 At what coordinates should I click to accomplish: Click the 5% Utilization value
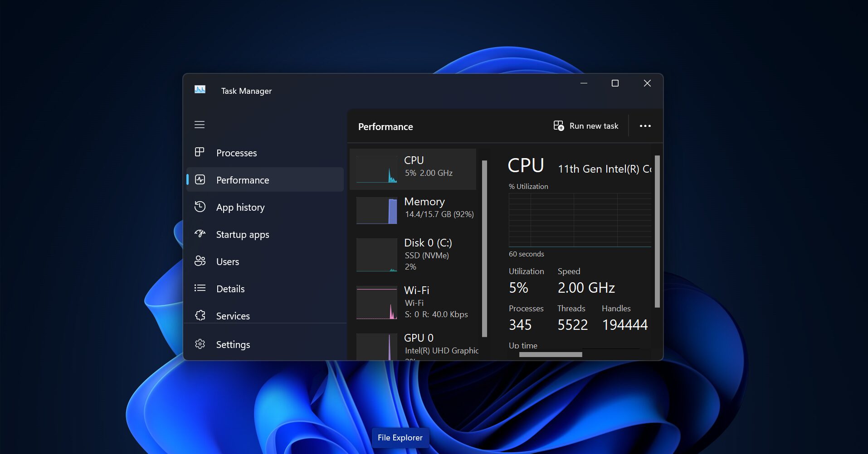pyautogui.click(x=518, y=288)
